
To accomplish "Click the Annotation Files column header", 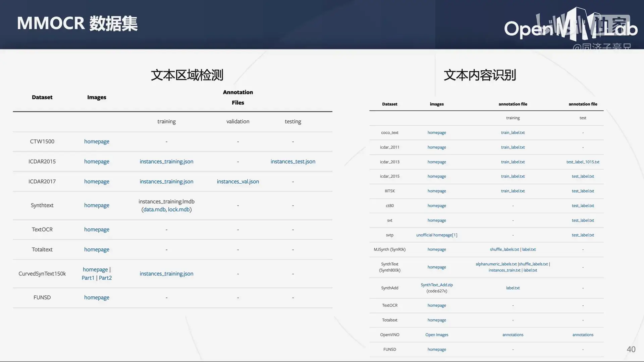I will coord(238,98).
